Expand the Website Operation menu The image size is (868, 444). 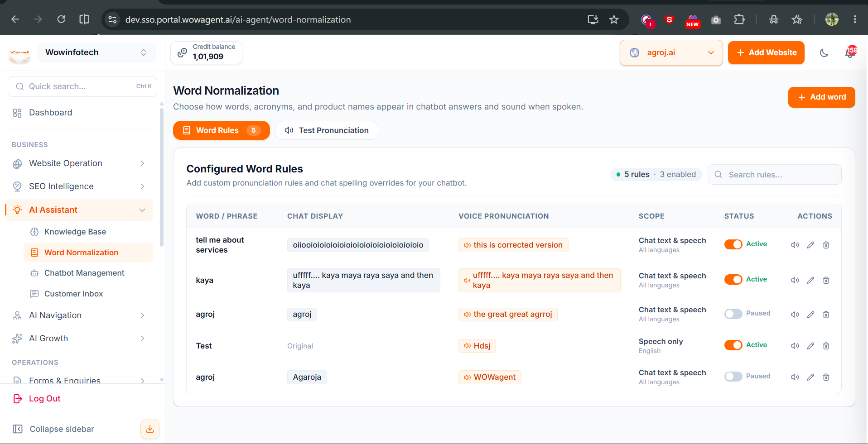coord(79,163)
